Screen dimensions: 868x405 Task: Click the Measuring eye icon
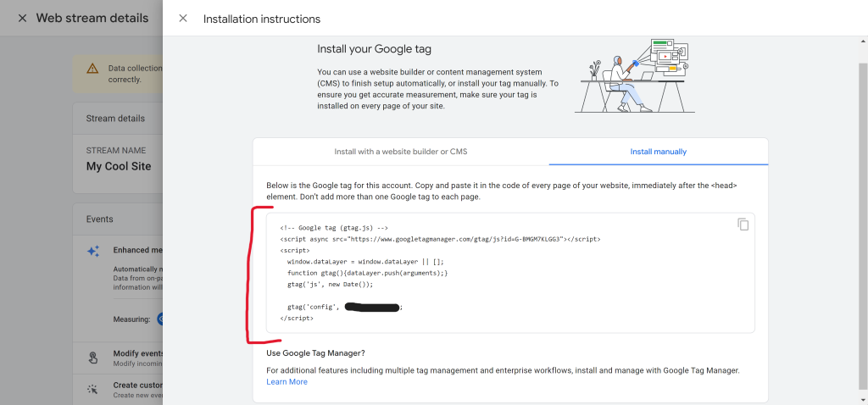click(160, 319)
